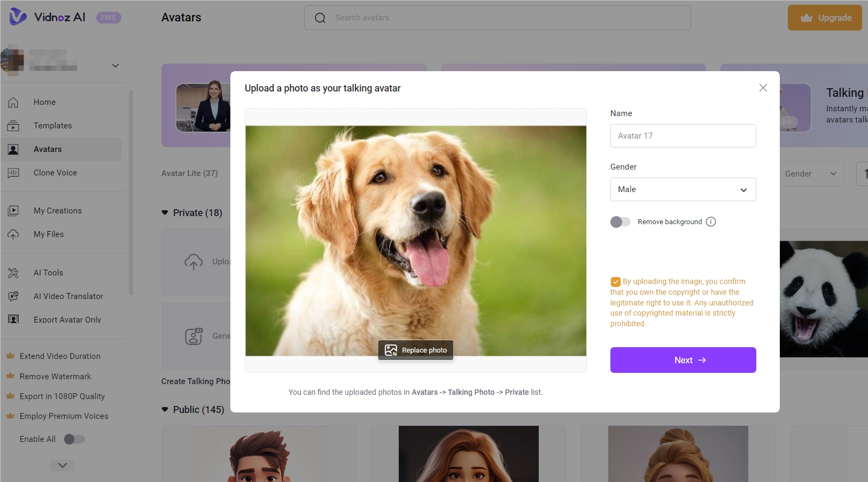Image resolution: width=868 pixels, height=482 pixels.
Task: Click the Name input field
Action: pos(683,136)
